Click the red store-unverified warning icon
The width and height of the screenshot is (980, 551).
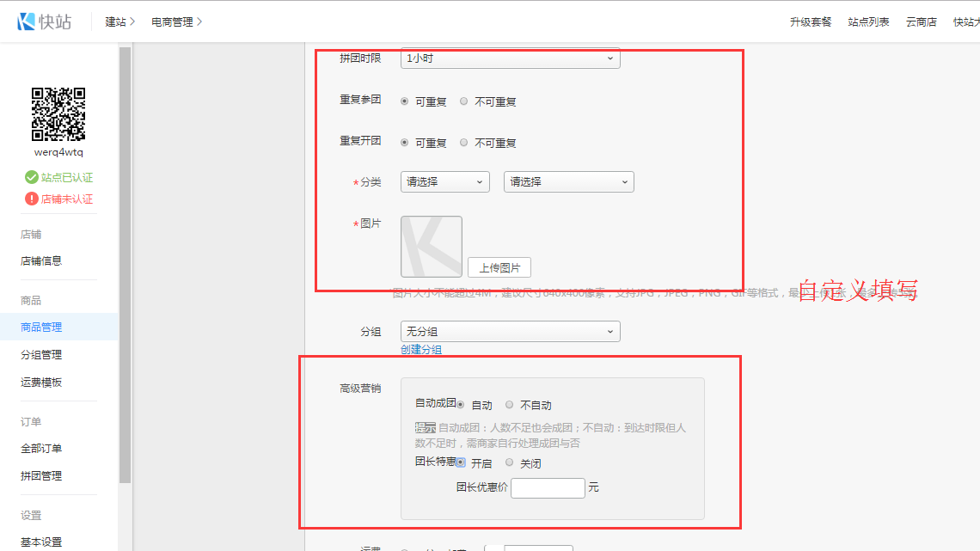coord(32,199)
